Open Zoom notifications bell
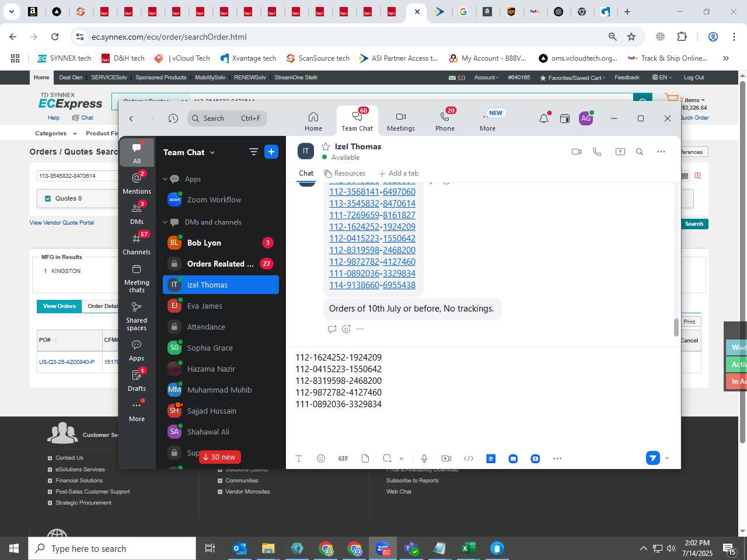The height and width of the screenshot is (560, 747). coord(544,118)
